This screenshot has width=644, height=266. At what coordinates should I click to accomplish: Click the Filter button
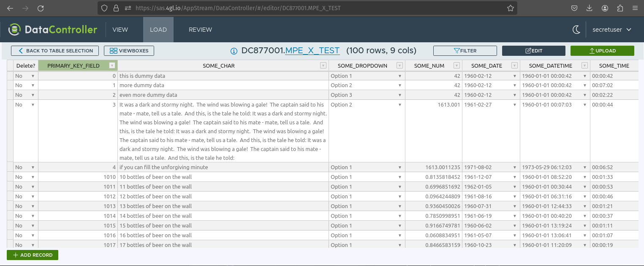pos(465,51)
